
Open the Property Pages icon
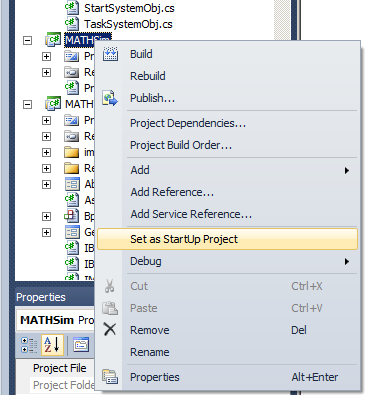point(81,345)
